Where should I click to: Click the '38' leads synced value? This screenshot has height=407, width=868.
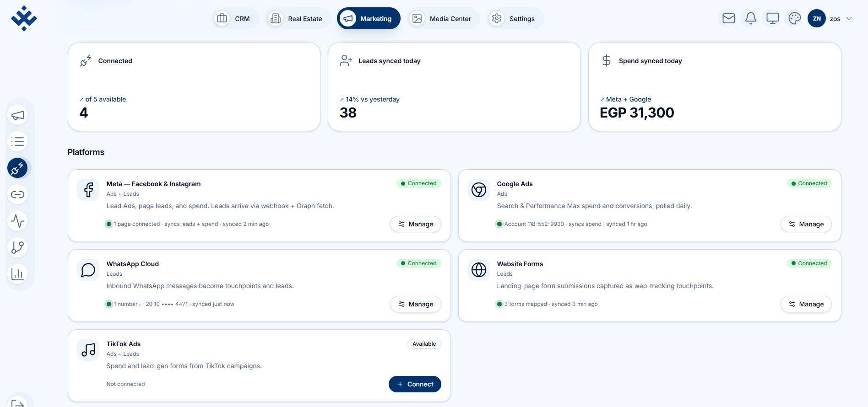(x=348, y=113)
